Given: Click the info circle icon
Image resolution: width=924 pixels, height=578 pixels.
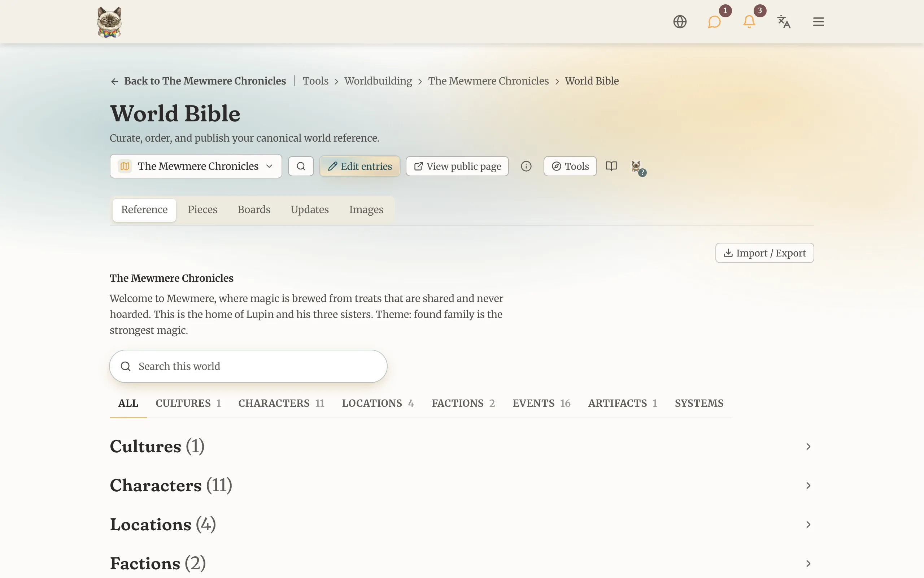Looking at the screenshot, I should (x=526, y=166).
